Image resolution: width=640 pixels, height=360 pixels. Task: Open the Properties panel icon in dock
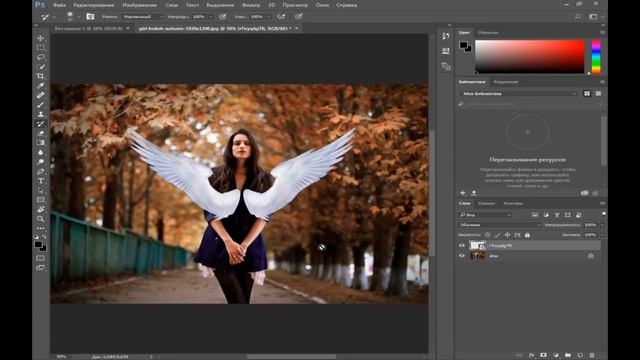pos(445,51)
